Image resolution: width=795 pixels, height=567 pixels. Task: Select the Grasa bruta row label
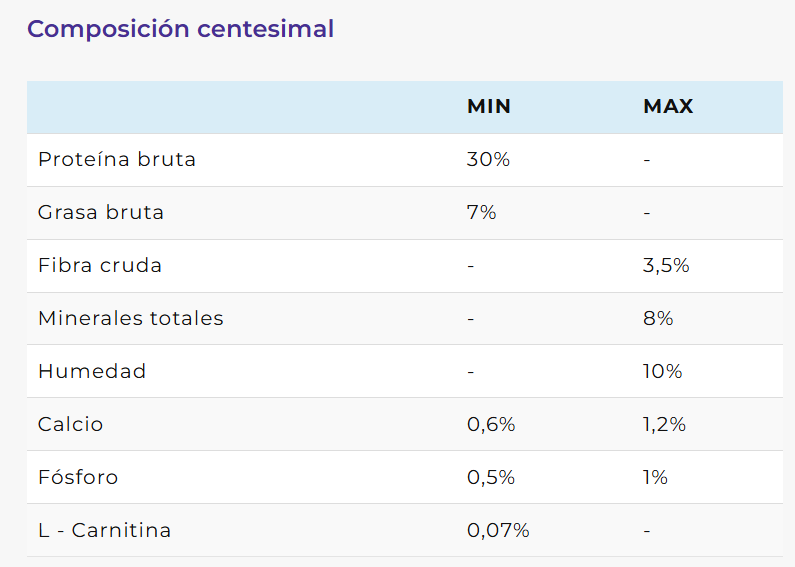tap(101, 213)
